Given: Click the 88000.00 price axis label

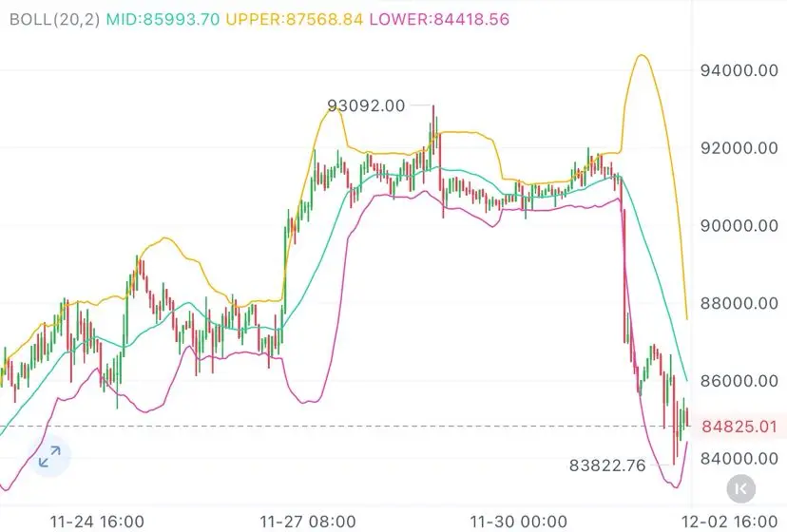Looking at the screenshot, I should coord(739,303).
